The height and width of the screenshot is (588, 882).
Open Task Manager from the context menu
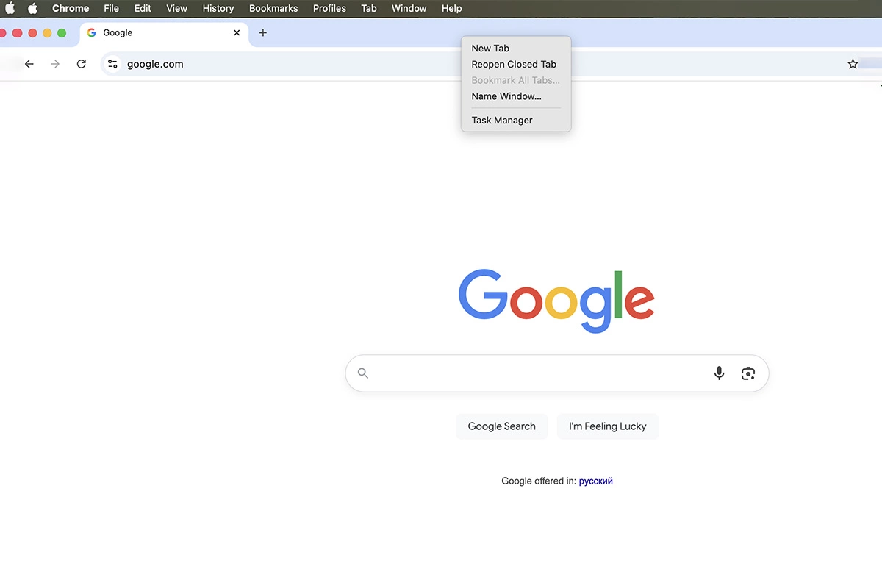[x=501, y=120]
